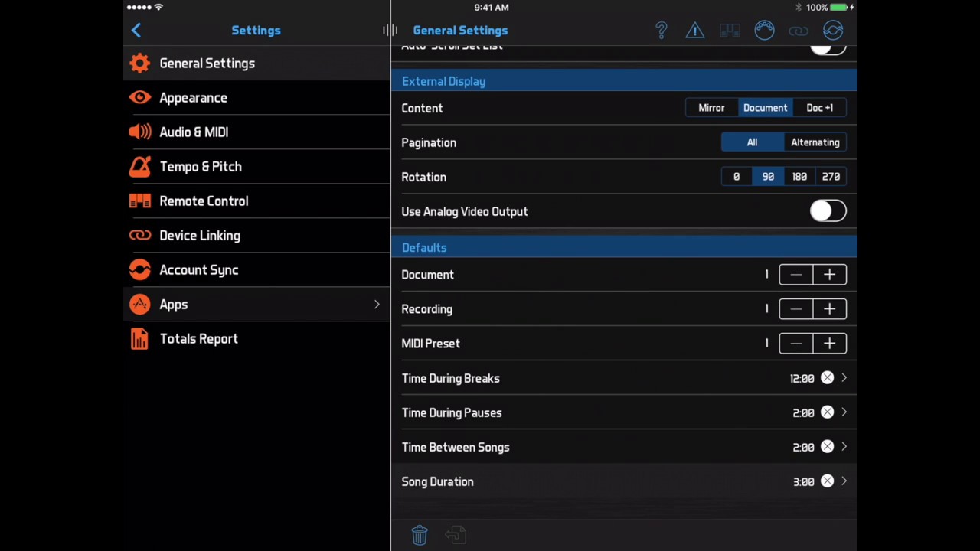Clear the Time During Pauses value
Image resolution: width=980 pixels, height=551 pixels.
[x=828, y=412]
